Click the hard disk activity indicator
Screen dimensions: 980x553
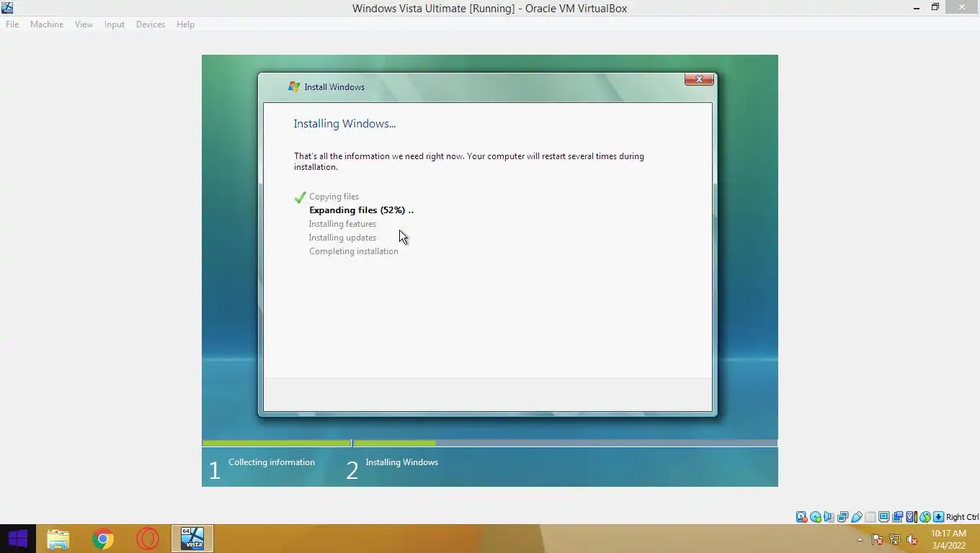[801, 517]
